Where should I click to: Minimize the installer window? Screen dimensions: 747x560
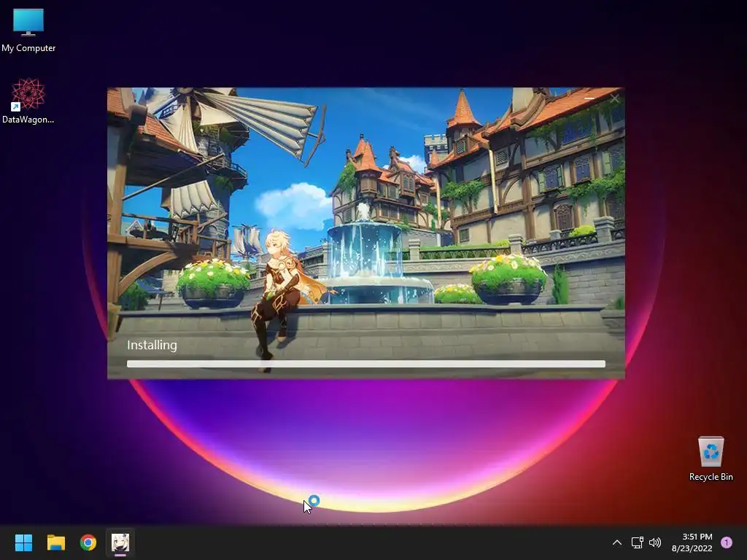pyautogui.click(x=589, y=98)
